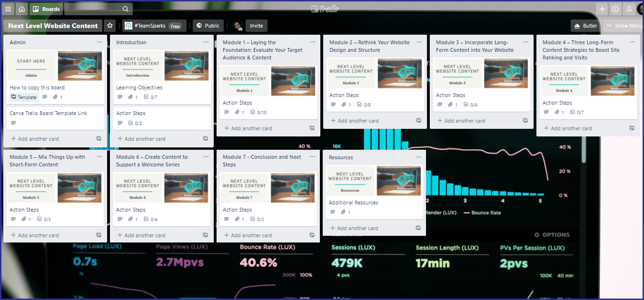
Task: Open the Butler automation button
Action: 586,26
